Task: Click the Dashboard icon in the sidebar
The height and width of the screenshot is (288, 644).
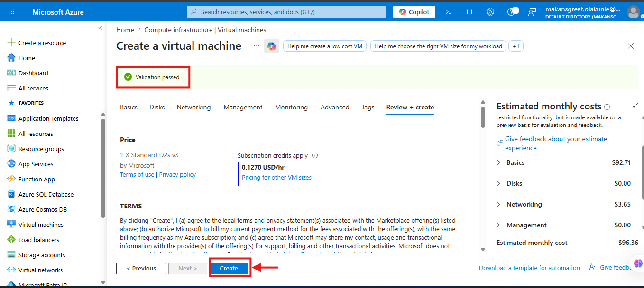Action: click(11, 73)
